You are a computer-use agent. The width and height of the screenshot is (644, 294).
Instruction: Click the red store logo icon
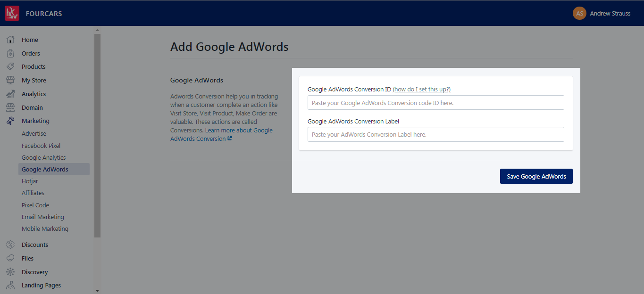point(12,13)
